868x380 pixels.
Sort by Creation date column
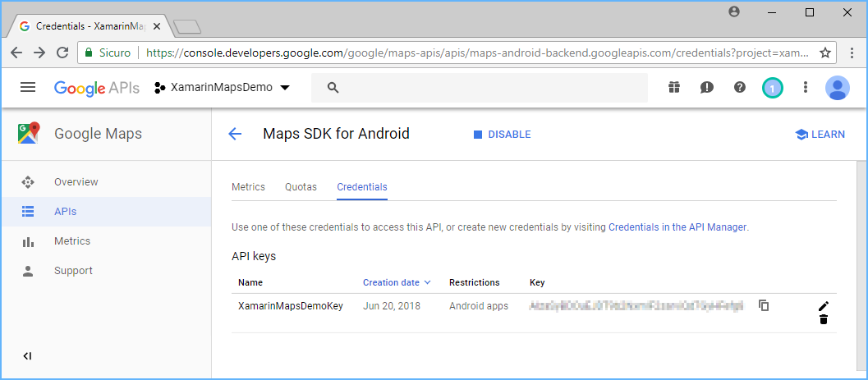(397, 282)
